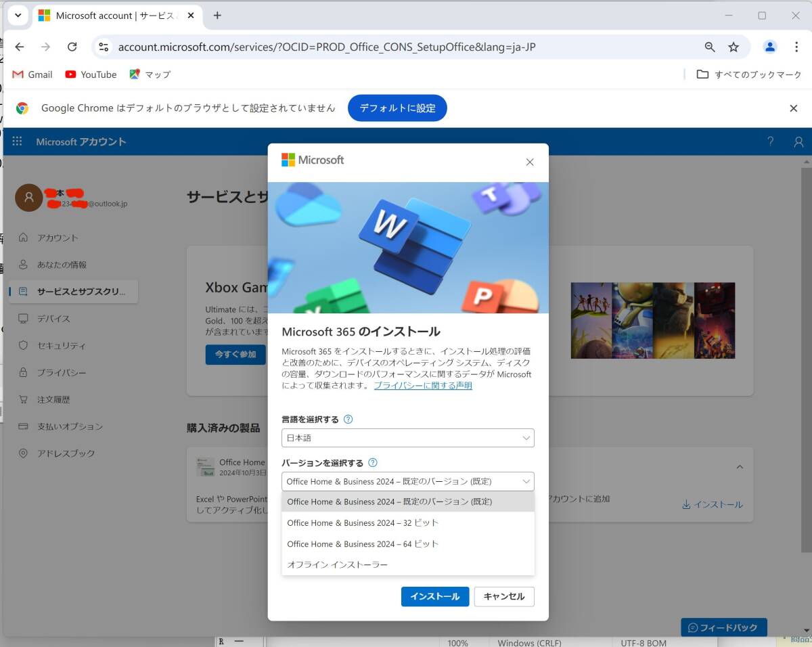Select the オフライン インストーラー option
Screen dimensions: 812x647
408,564
